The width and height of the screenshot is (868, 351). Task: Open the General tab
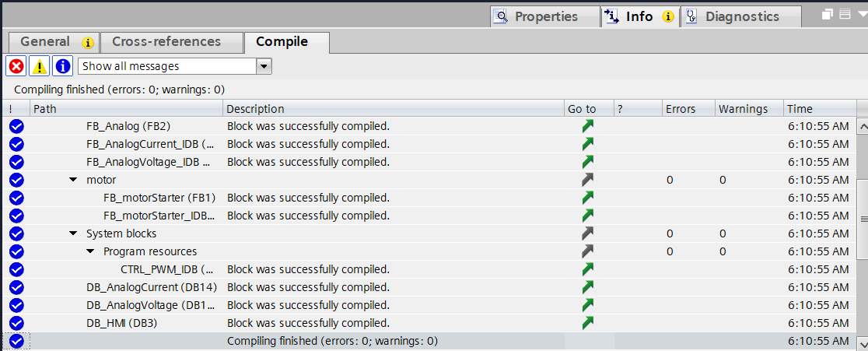pos(54,42)
